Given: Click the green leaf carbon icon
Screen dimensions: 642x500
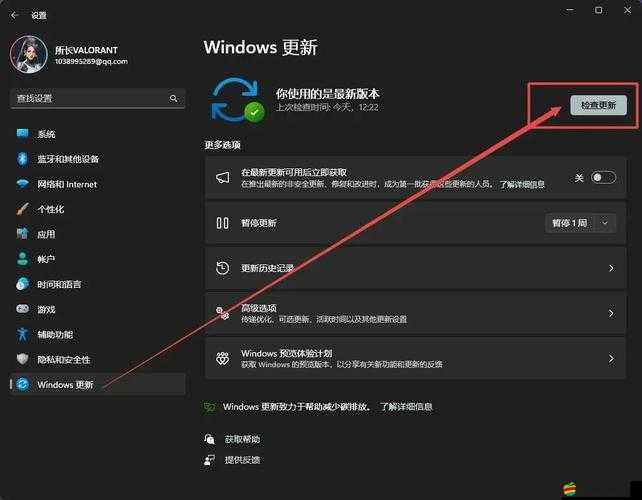Looking at the screenshot, I should pyautogui.click(x=209, y=407).
